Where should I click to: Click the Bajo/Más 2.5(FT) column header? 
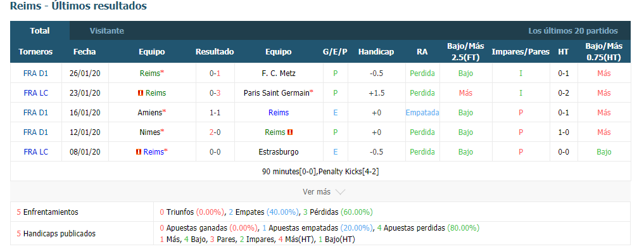pyautogui.click(x=465, y=52)
